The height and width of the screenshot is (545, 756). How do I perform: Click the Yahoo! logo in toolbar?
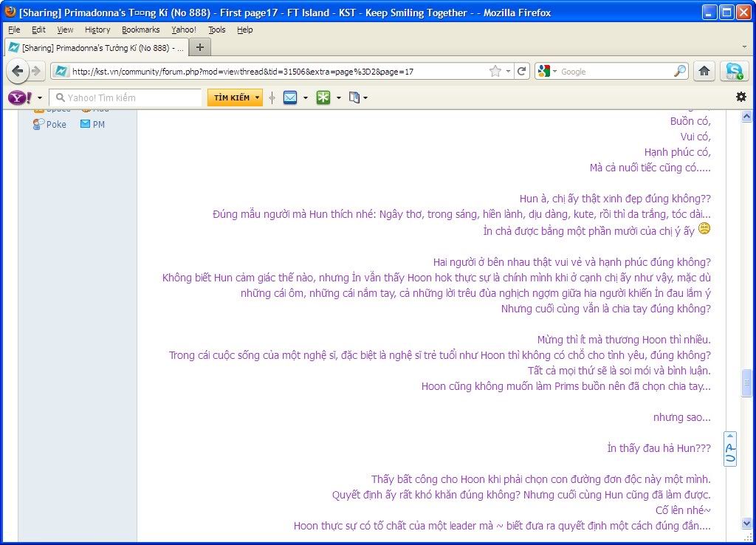coord(20,97)
